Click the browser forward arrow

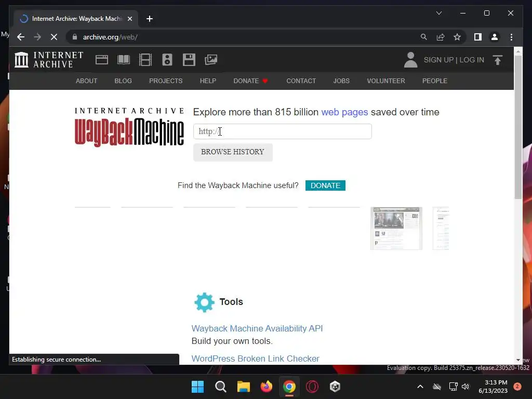pyautogui.click(x=37, y=37)
